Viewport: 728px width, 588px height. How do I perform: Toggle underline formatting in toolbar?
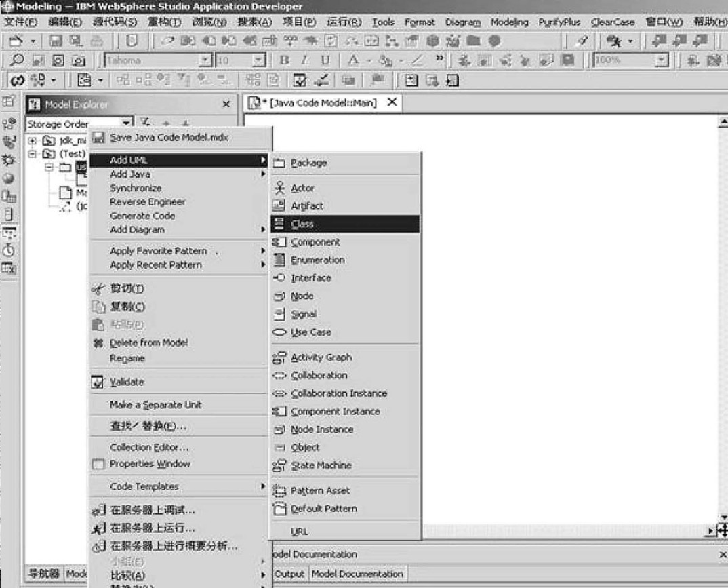pyautogui.click(x=325, y=60)
